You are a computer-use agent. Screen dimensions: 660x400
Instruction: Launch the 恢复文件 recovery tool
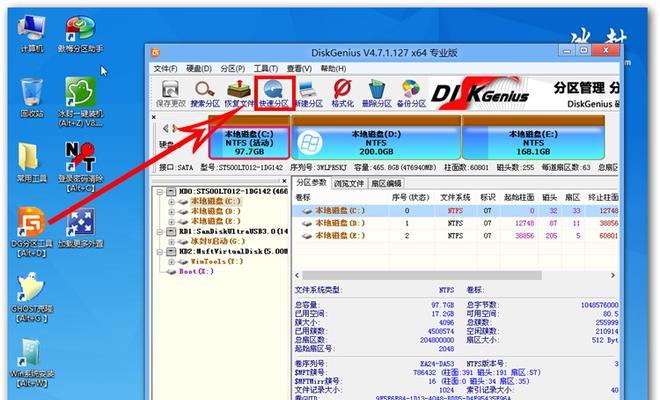[x=239, y=93]
